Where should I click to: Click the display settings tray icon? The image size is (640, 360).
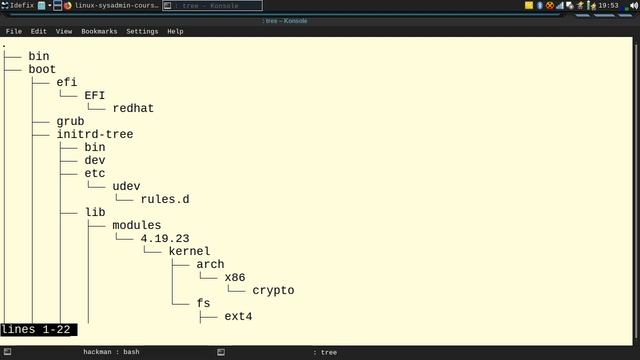(570, 6)
